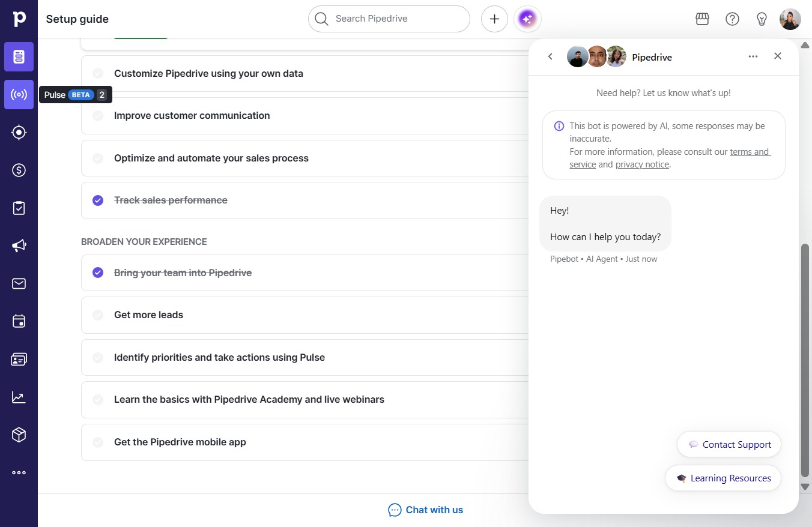Click "Pipebot • AI Agent • Just now" label
The image size is (812, 527).
click(x=604, y=259)
